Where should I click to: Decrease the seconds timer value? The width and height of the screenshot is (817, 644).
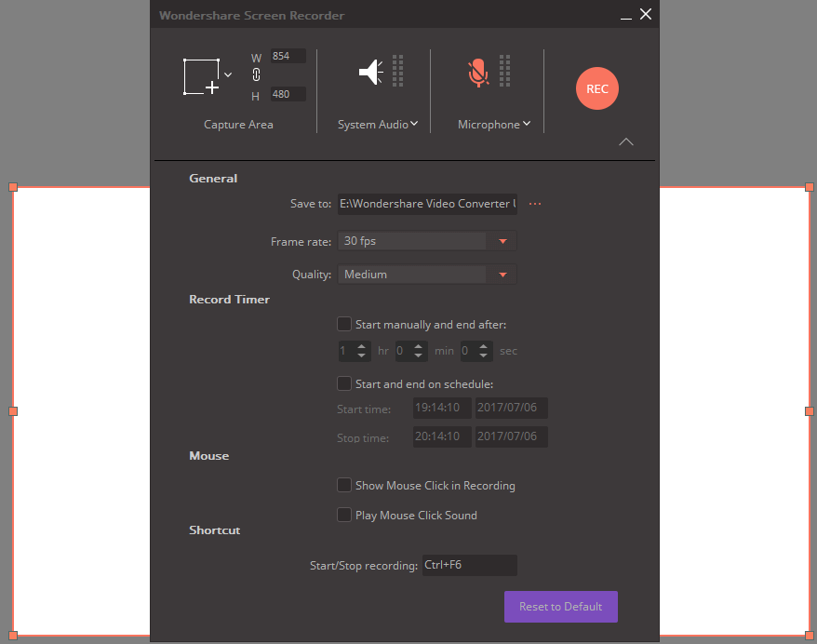(484, 356)
